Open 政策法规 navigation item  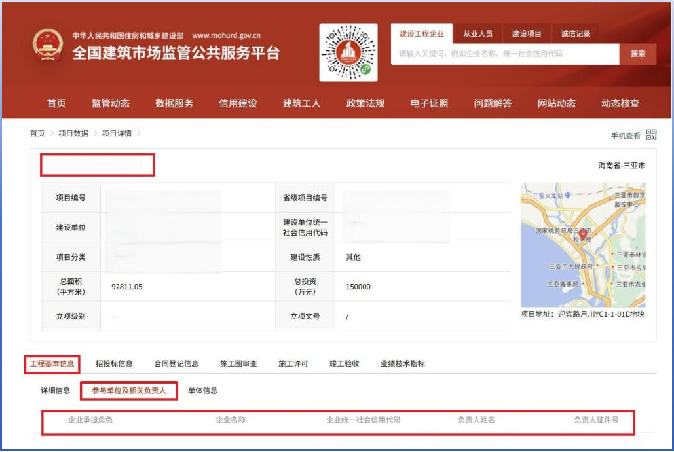pyautogui.click(x=365, y=103)
